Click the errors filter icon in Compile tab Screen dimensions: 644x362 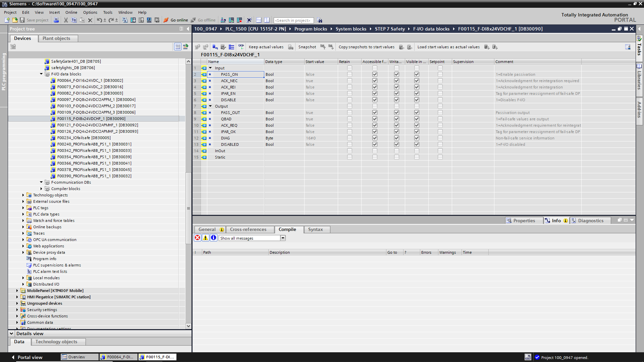[x=198, y=238]
